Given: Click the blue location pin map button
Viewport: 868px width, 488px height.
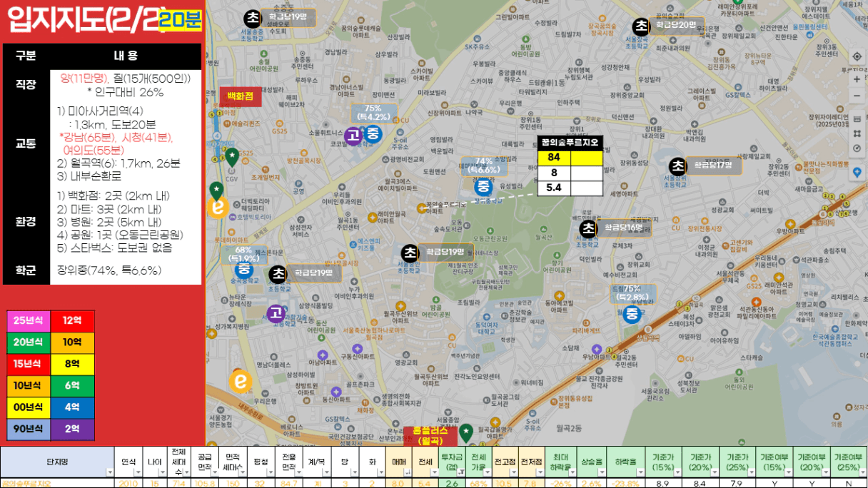Looking at the screenshot, I should click(857, 172).
